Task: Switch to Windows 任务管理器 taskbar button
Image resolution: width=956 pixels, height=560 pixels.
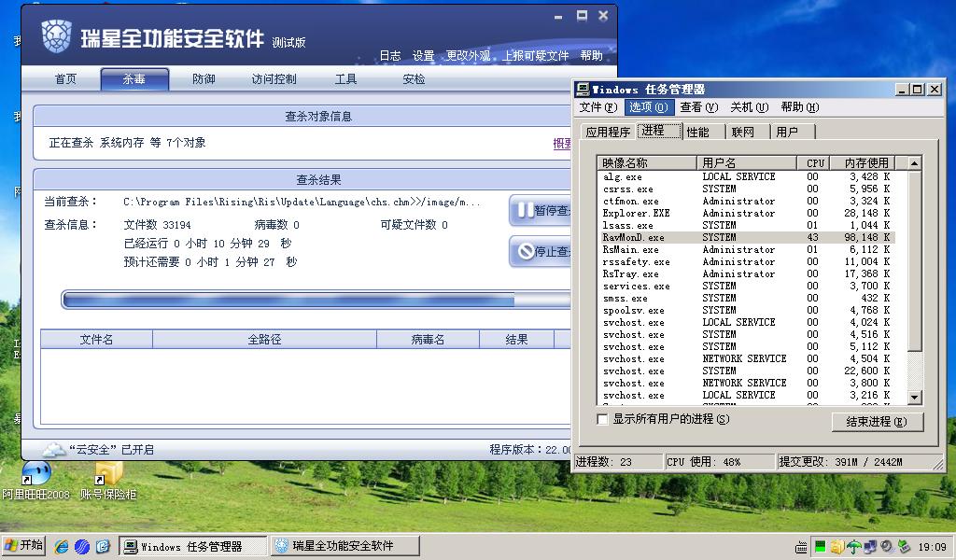Action: pyautogui.click(x=192, y=546)
